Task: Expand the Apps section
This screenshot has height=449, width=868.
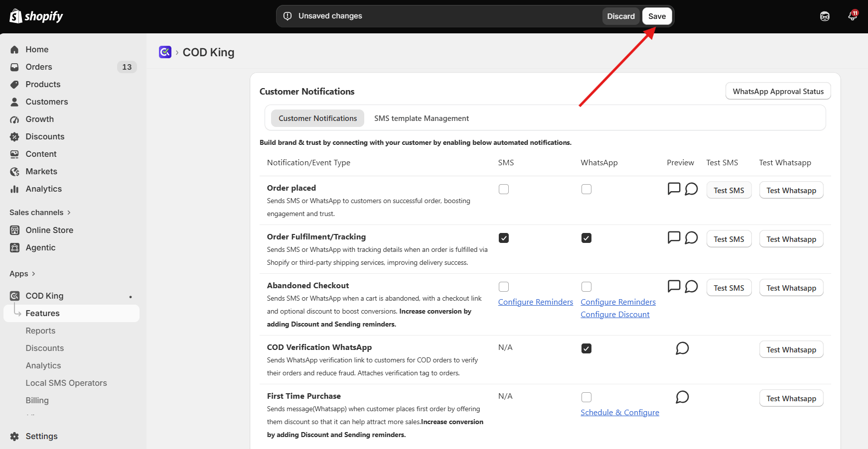Action: point(22,274)
